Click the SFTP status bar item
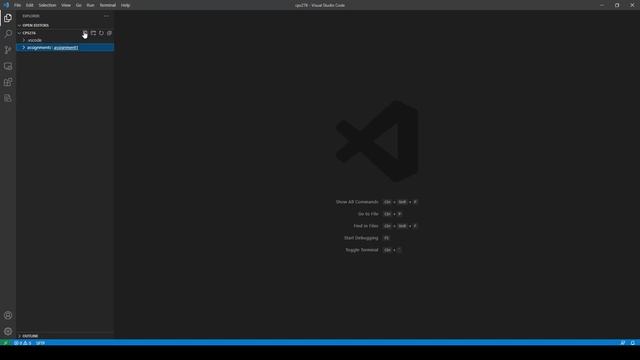Image resolution: width=640 pixels, height=360 pixels. [x=40, y=343]
